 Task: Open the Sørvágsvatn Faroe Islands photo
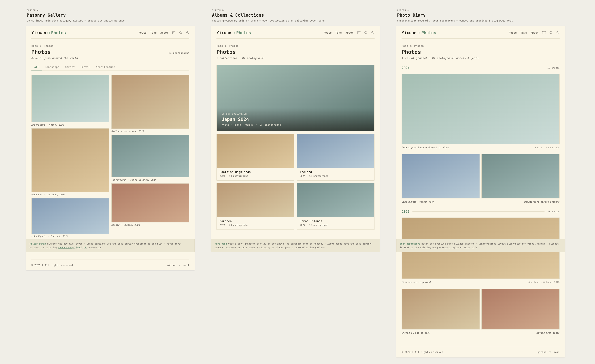[150, 156]
